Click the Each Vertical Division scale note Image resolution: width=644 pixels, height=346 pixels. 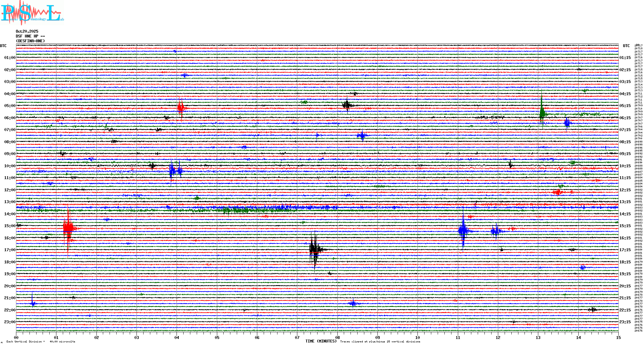tap(41, 342)
